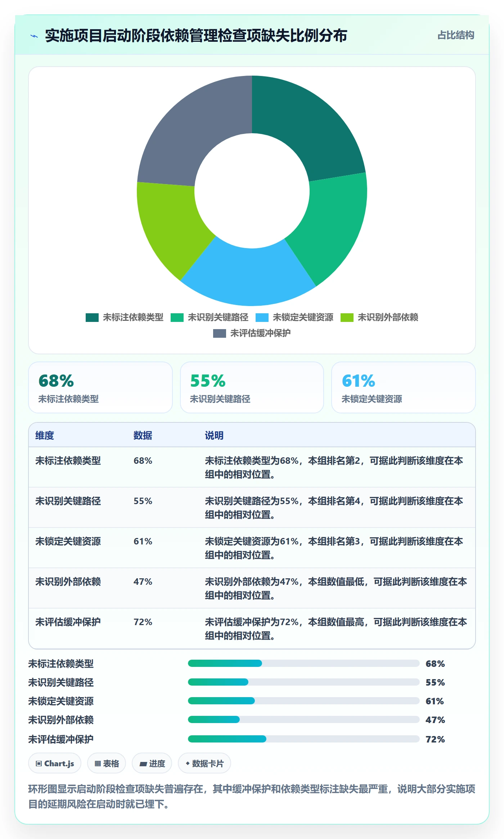Screen dimensions: 504x839
Task: Click the 未识别关键路径 55% progress bar
Action: [304, 682]
